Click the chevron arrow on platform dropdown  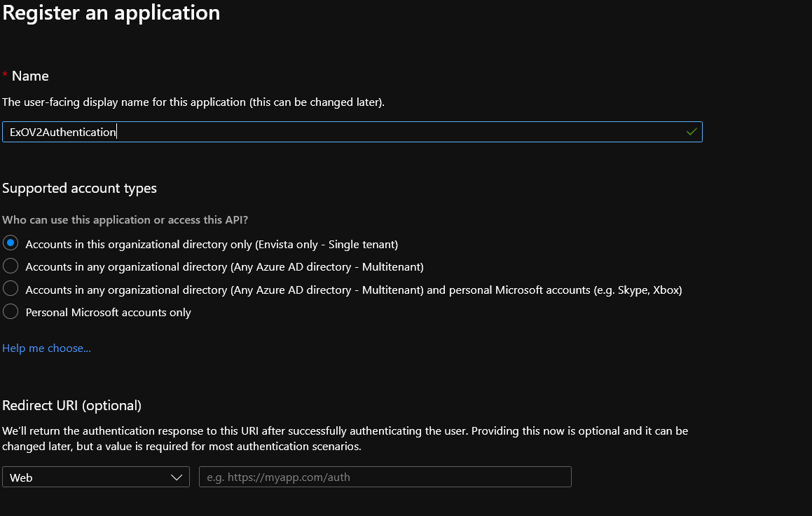pyautogui.click(x=177, y=477)
